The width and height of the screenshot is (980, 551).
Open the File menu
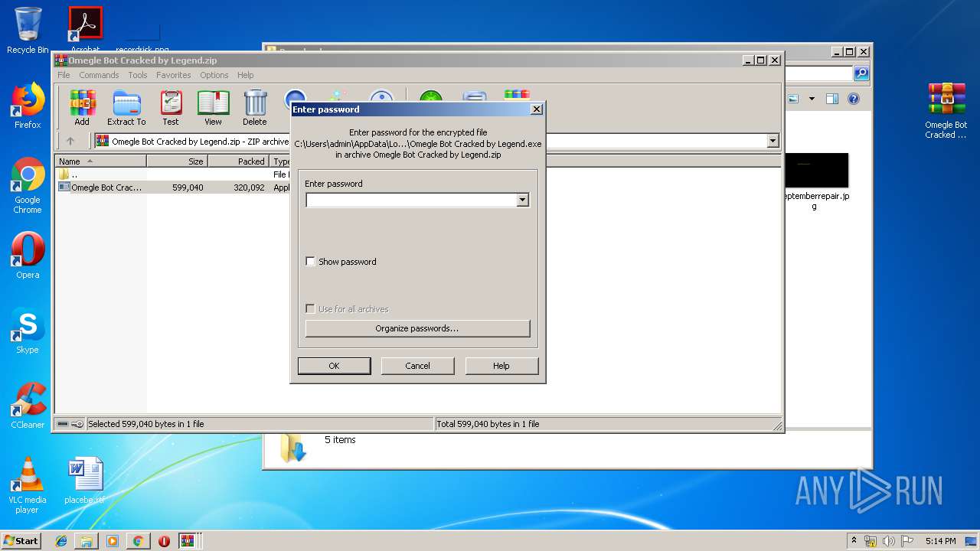[64, 75]
